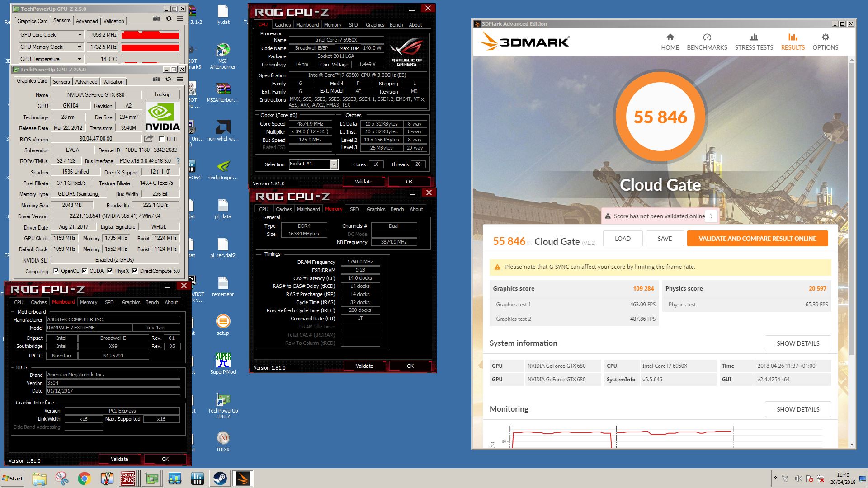Click the GPU-Z screenshot camera icon in Sensors window
The image size is (868, 488).
(x=156, y=19)
